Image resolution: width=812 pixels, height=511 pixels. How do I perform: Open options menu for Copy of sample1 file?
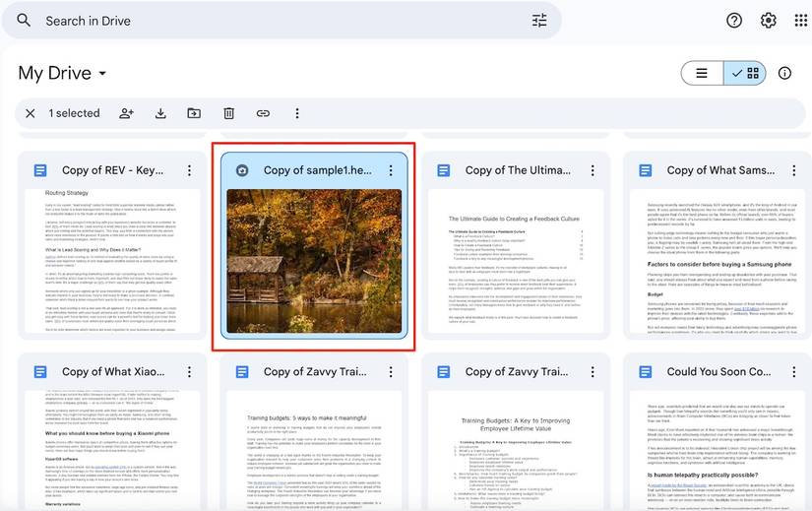(x=391, y=170)
